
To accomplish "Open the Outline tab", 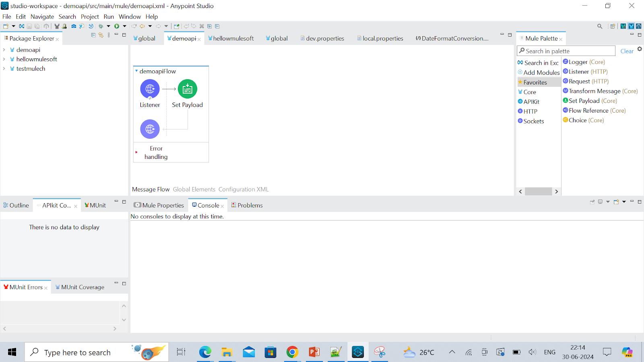I will pos(16,205).
